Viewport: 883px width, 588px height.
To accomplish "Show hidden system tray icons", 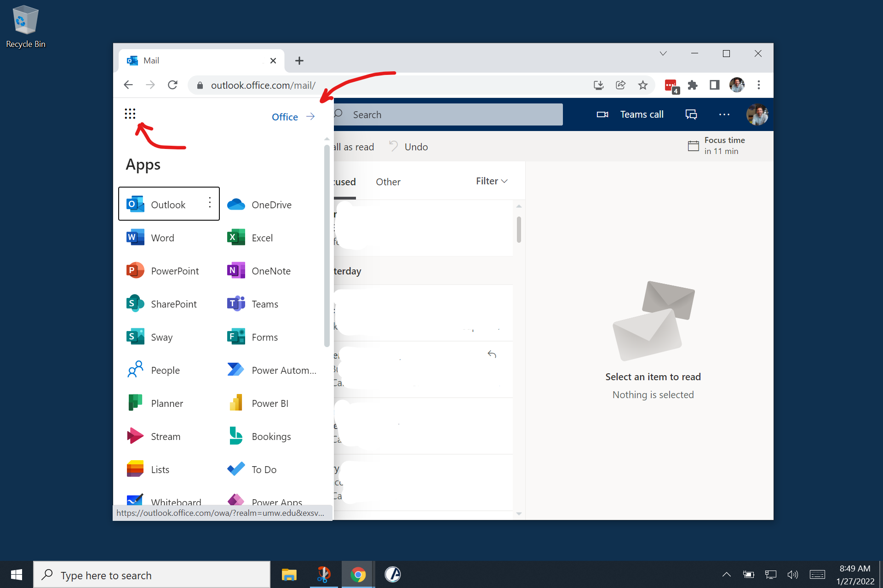I will point(727,575).
